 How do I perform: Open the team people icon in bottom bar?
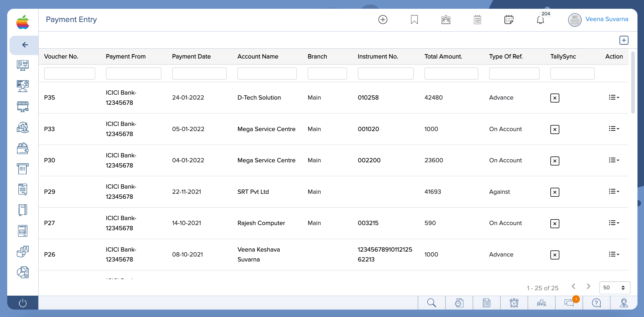tap(542, 303)
